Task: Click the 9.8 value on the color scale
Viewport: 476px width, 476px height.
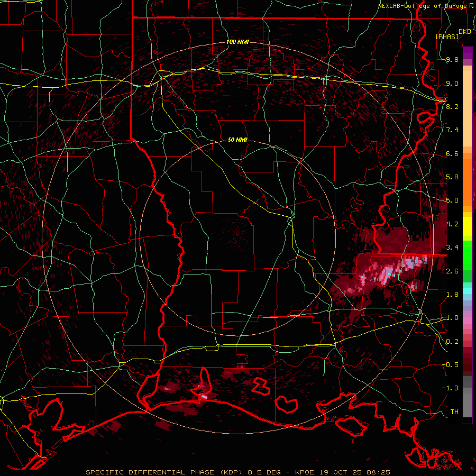Action: click(x=452, y=60)
